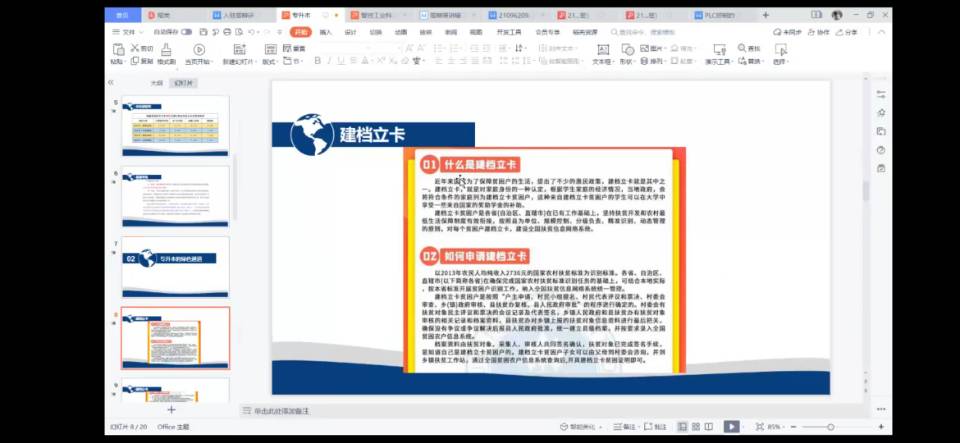Add a new slide using the plus icon
Screen dimensions: 960x443
(x=171, y=410)
